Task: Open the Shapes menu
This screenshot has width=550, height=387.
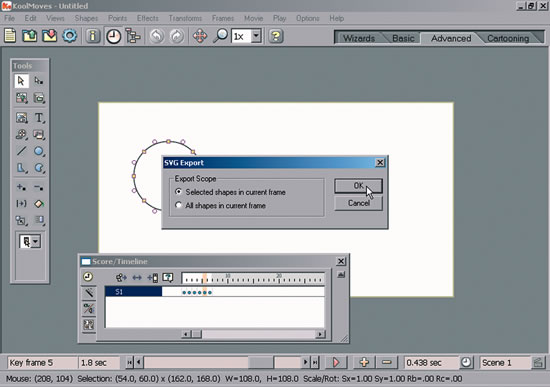Action: [86, 18]
